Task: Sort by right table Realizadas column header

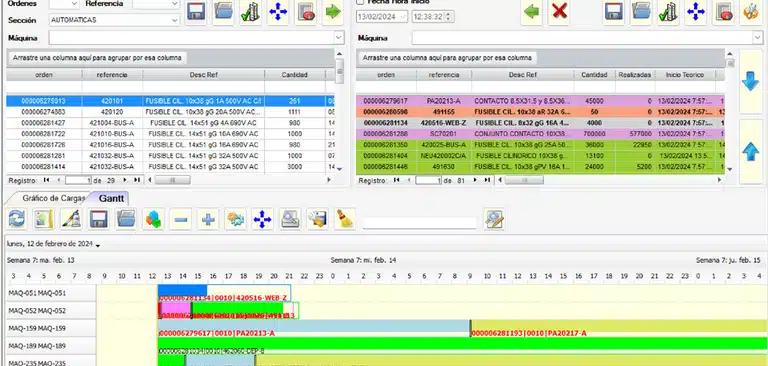Action: (635, 75)
